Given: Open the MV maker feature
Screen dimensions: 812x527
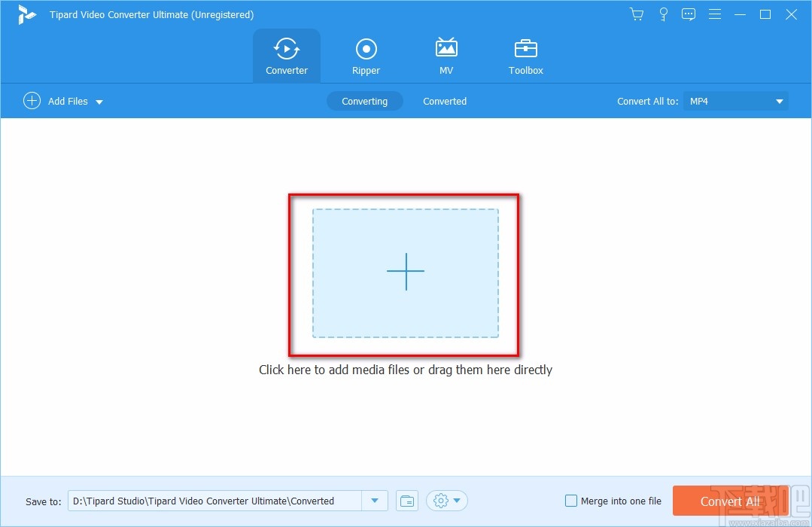Looking at the screenshot, I should click(x=446, y=55).
